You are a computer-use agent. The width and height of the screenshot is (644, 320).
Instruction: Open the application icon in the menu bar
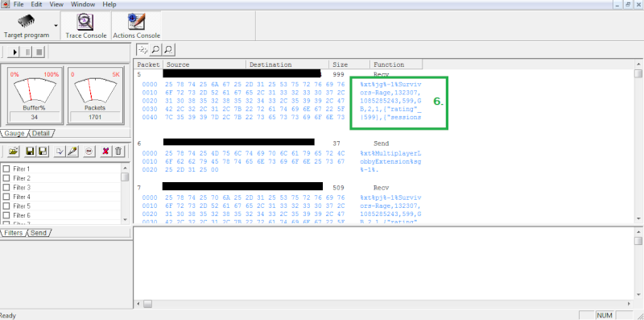[5, 4]
